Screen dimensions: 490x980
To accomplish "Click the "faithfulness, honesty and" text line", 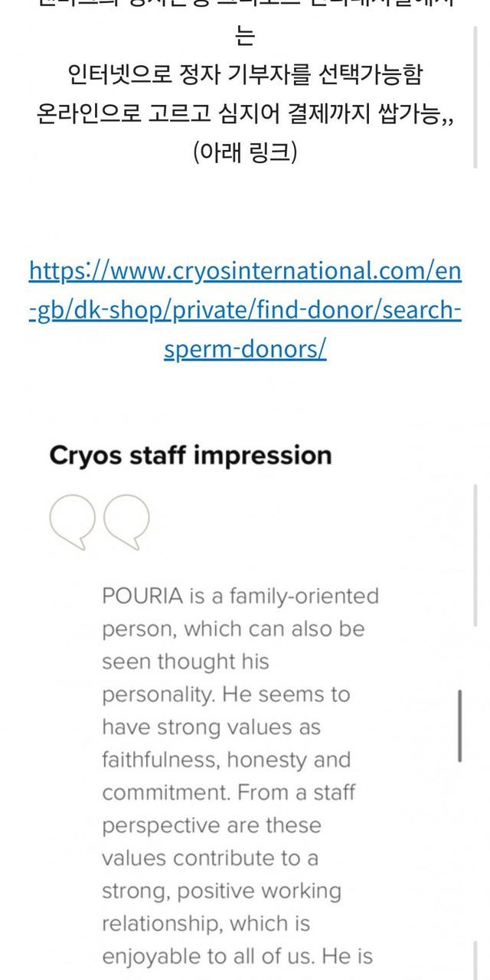I will tap(226, 760).
